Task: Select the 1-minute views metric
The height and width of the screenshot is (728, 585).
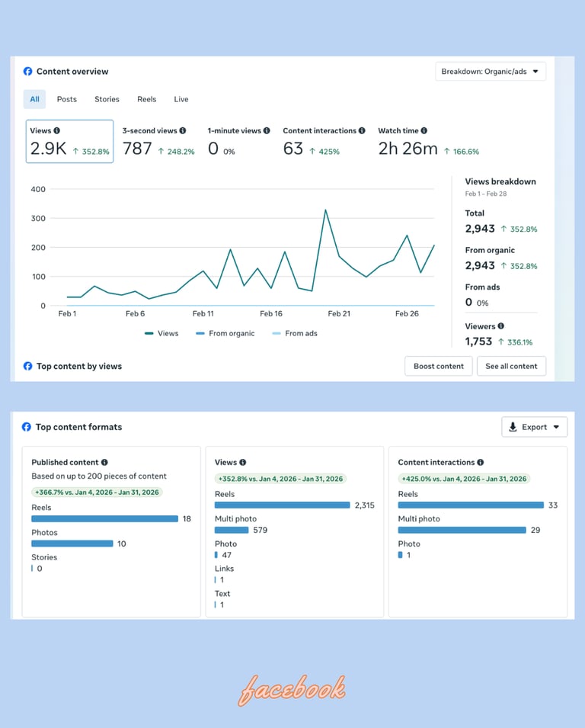Action: [238, 142]
